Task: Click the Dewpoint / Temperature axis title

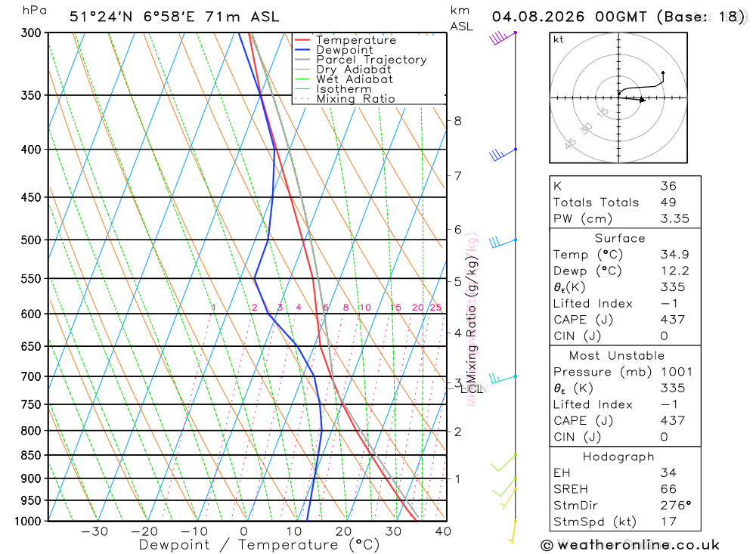Action: point(259,546)
